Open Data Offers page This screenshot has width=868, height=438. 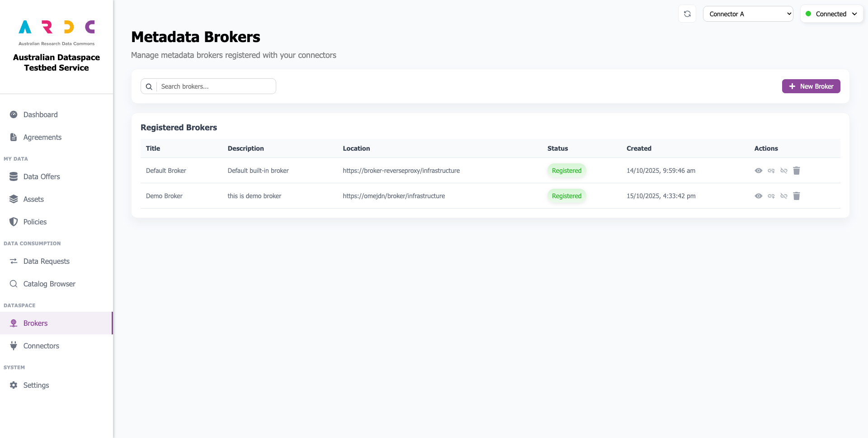57,176
